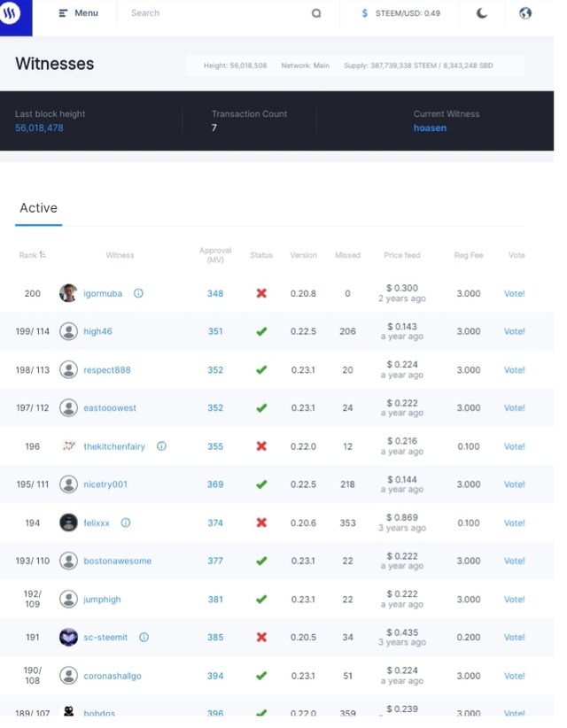Vote for witness high46
567x728 pixels.
514,331
